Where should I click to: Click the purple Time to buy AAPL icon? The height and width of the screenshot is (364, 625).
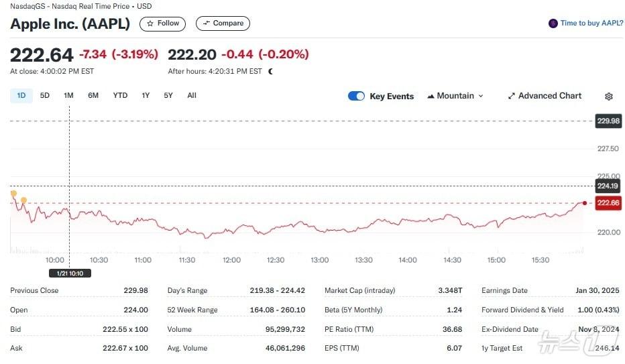(x=553, y=23)
